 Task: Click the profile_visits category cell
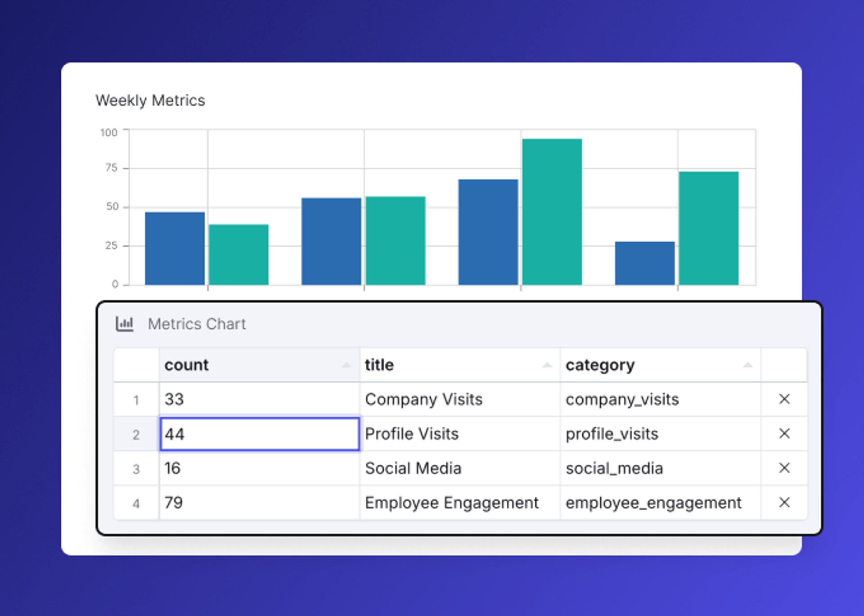[x=660, y=434]
